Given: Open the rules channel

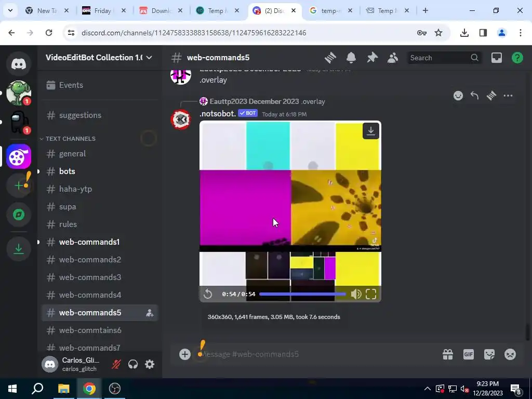Looking at the screenshot, I should click(99, 224).
